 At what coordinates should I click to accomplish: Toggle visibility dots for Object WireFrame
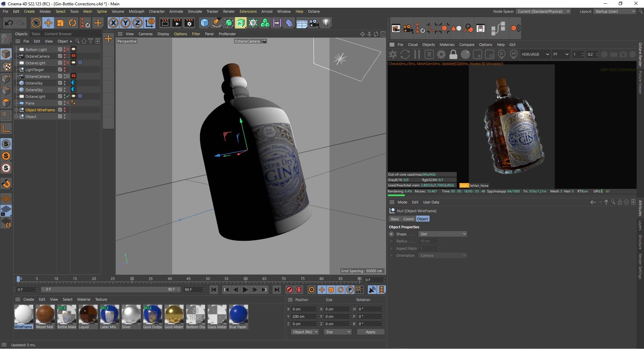(65, 110)
